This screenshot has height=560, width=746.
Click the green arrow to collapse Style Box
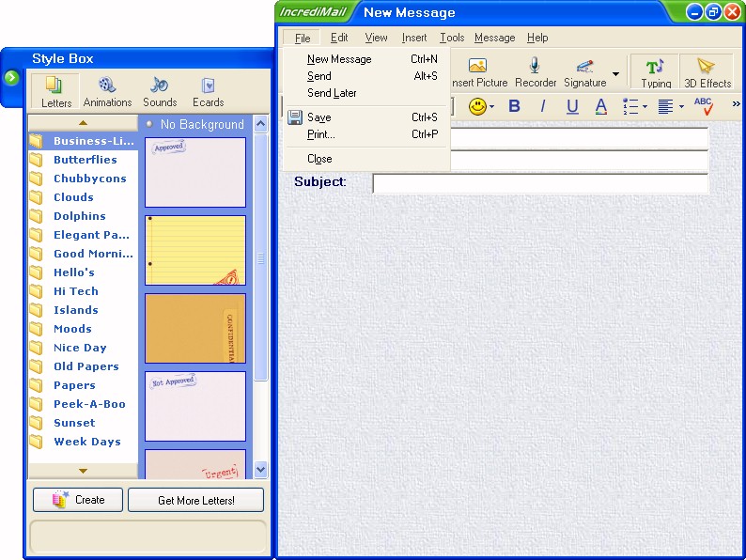11,77
